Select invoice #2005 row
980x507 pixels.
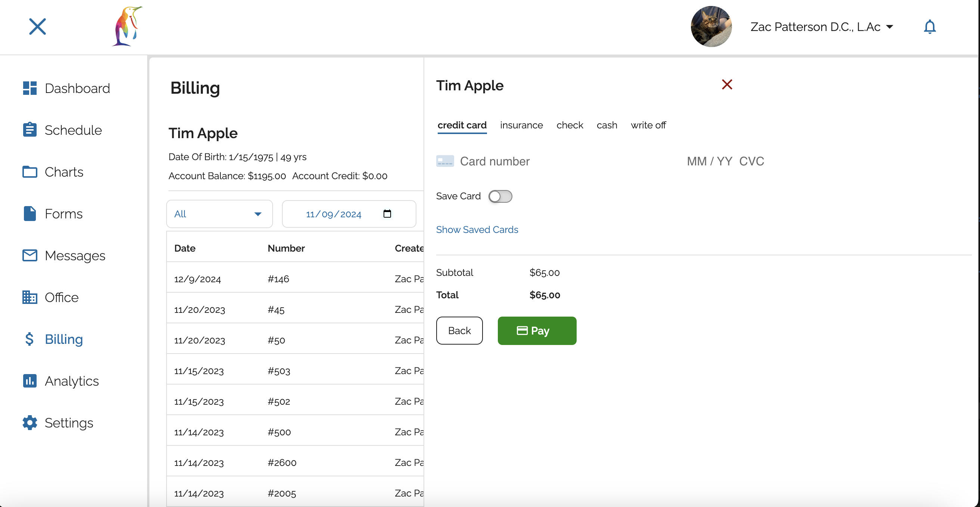click(x=295, y=493)
